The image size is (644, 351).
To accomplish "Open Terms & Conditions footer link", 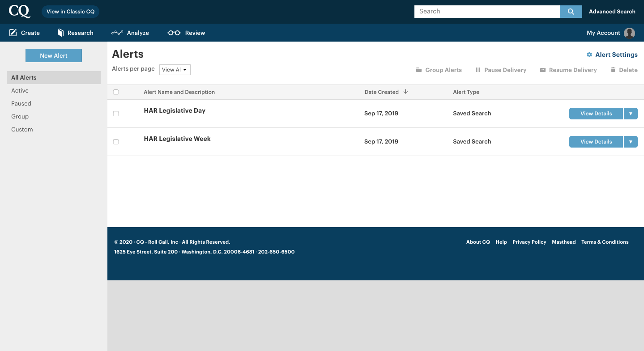I will click(x=605, y=242).
